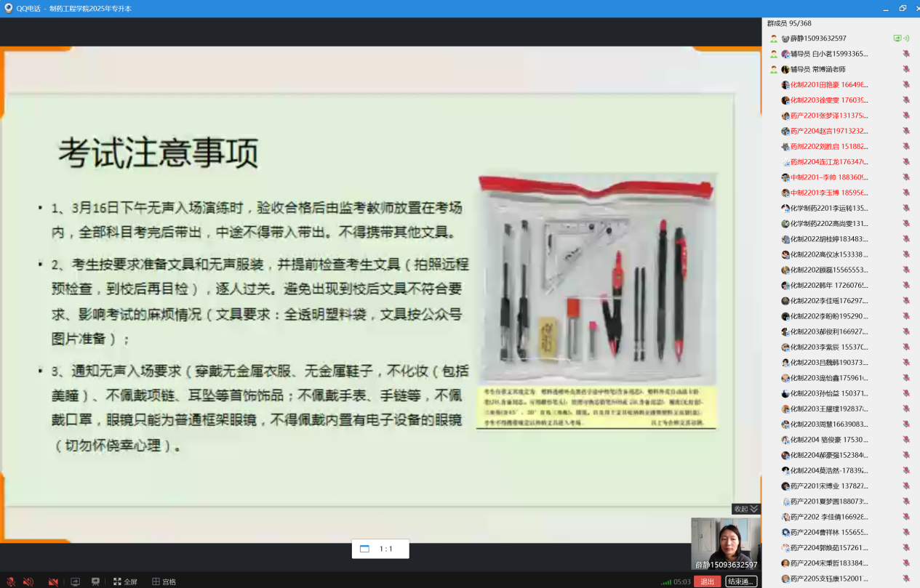Collapse video thumbnail with 收起
Viewport: 920px width, 588px height.
click(745, 509)
